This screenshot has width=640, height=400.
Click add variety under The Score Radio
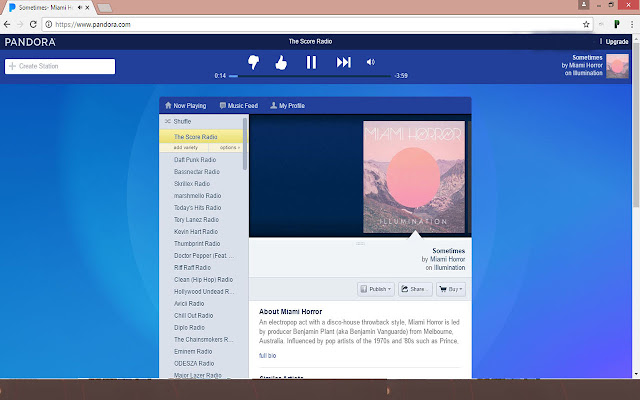click(186, 148)
